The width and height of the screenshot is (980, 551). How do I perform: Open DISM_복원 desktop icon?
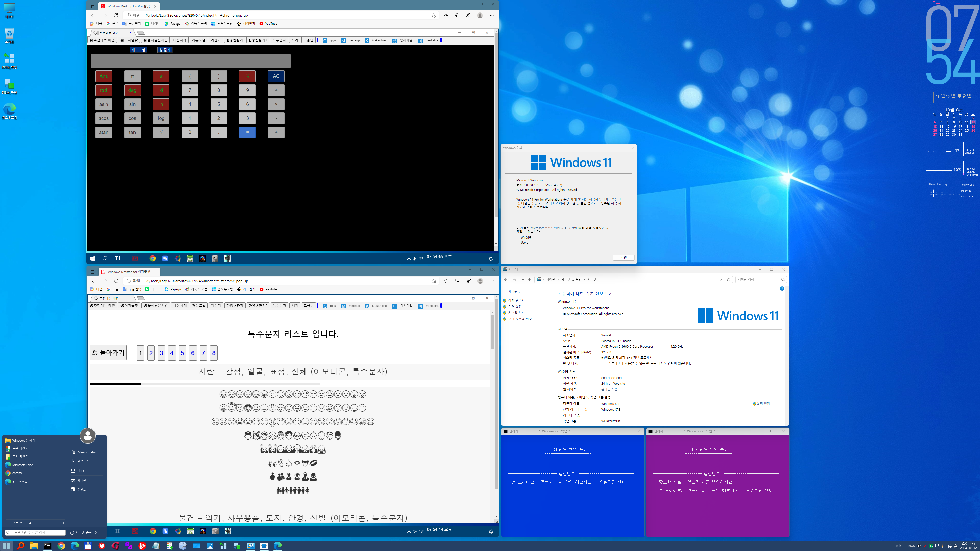coord(9,86)
